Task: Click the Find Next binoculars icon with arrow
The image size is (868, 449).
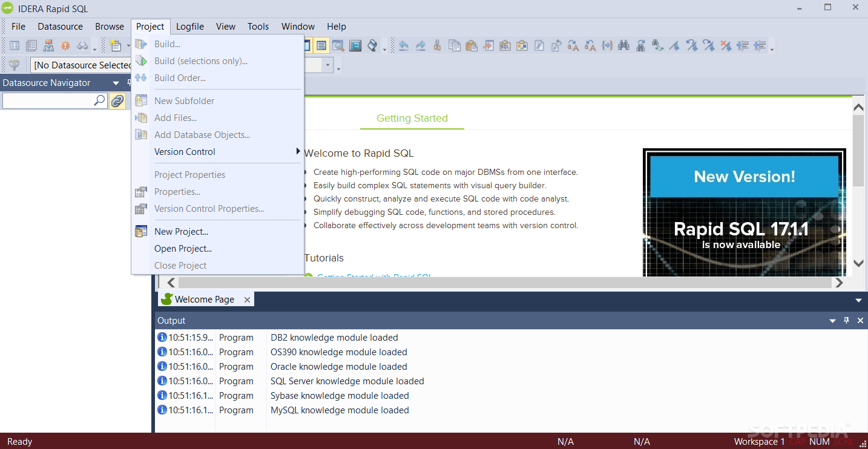Action: [x=641, y=45]
